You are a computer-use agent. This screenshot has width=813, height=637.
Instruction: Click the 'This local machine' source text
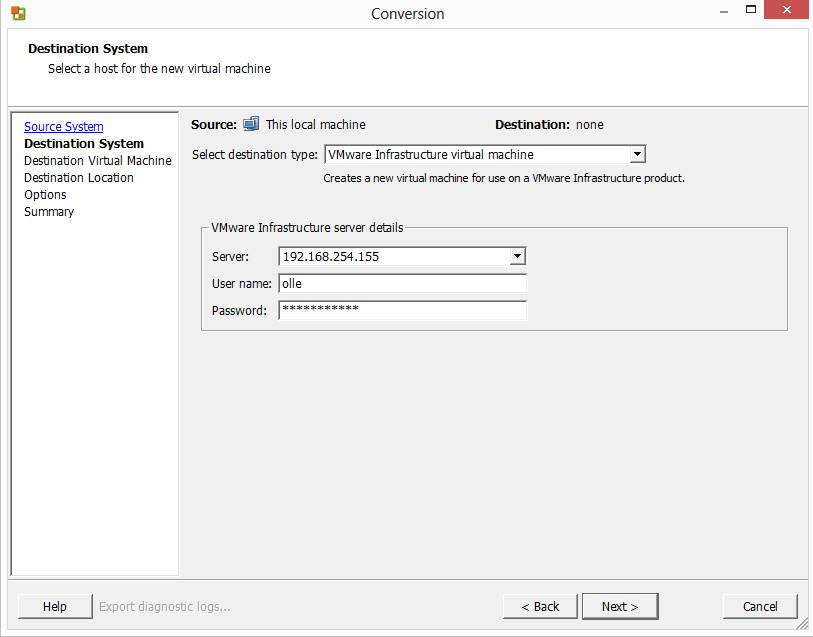click(316, 124)
